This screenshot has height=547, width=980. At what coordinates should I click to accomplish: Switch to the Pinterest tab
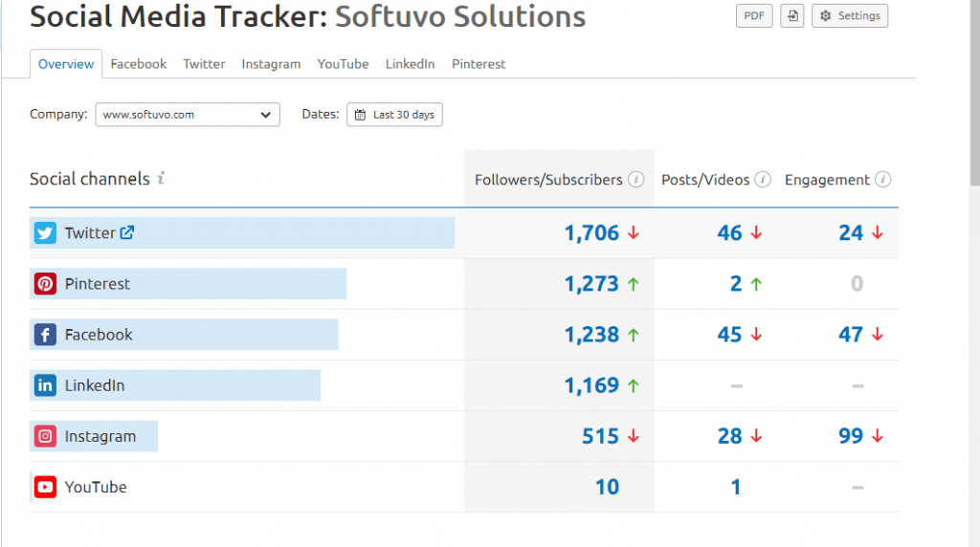[x=479, y=64]
